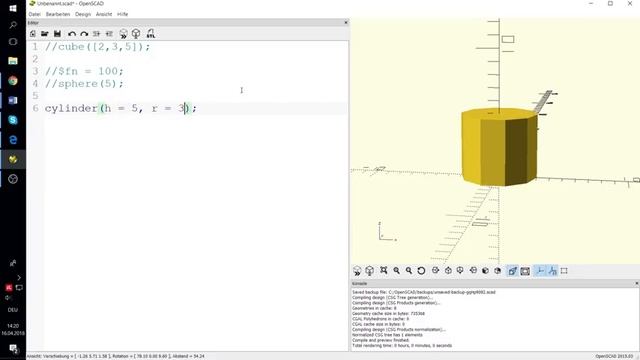This screenshot has height=360, width=640.
Task: Run Render from the viewer toolbar
Action: [369, 271]
